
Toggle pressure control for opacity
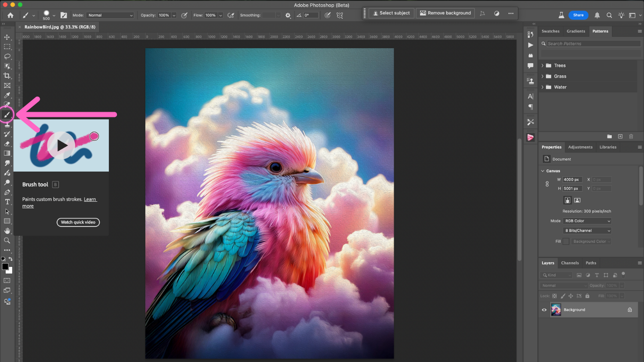[184, 15]
